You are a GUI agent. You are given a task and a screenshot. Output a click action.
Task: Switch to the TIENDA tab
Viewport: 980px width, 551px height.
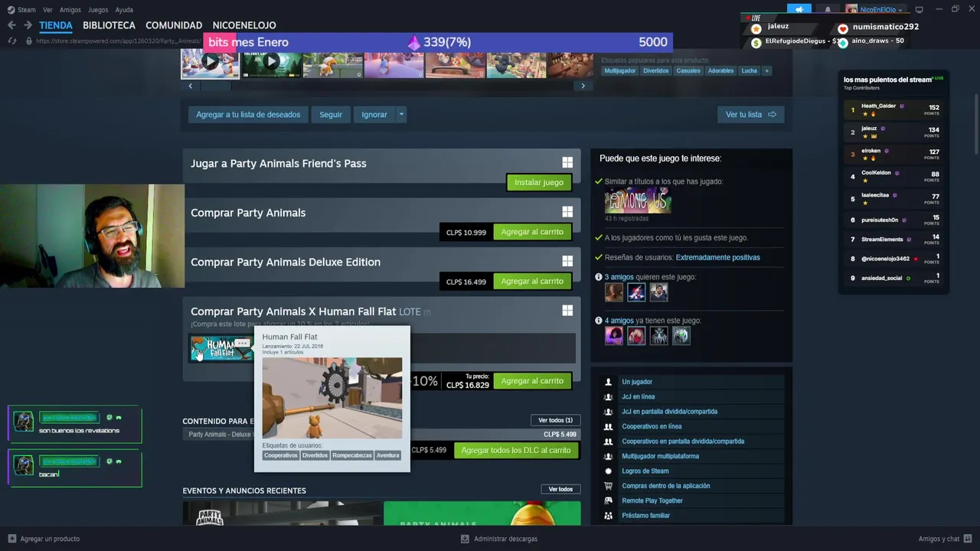point(56,25)
